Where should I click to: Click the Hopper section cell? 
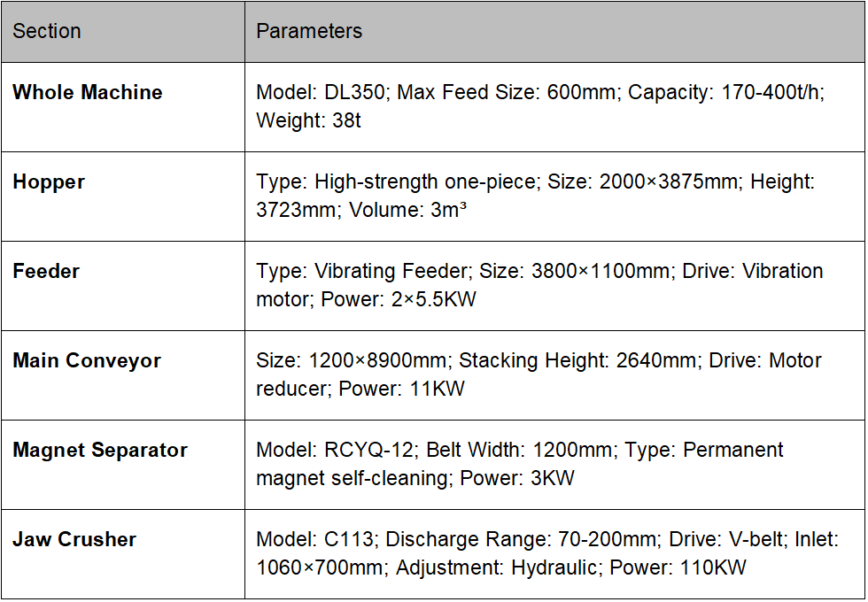point(49,182)
